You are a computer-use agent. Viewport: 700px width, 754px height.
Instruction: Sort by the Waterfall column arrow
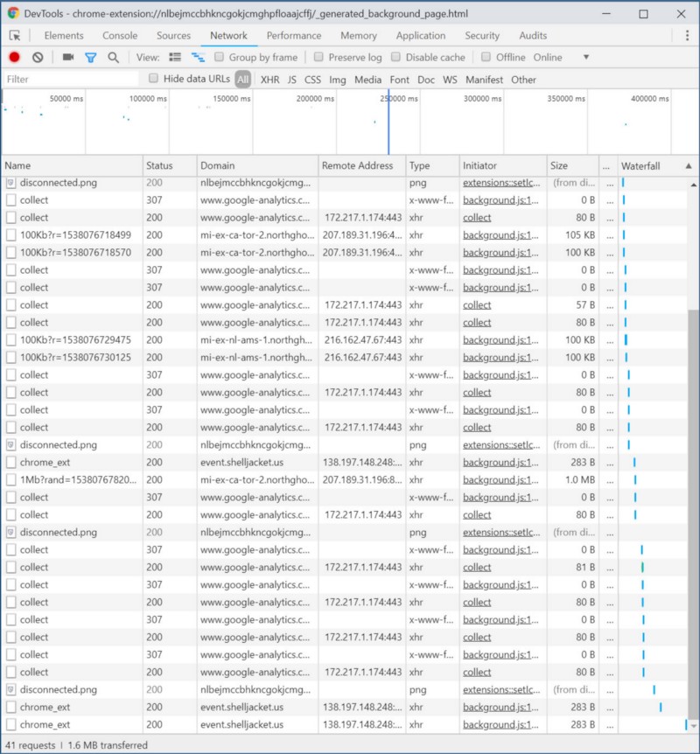click(689, 166)
